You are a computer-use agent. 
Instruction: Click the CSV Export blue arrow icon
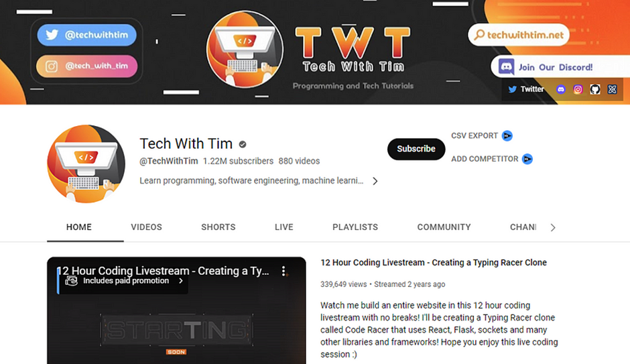pos(507,136)
